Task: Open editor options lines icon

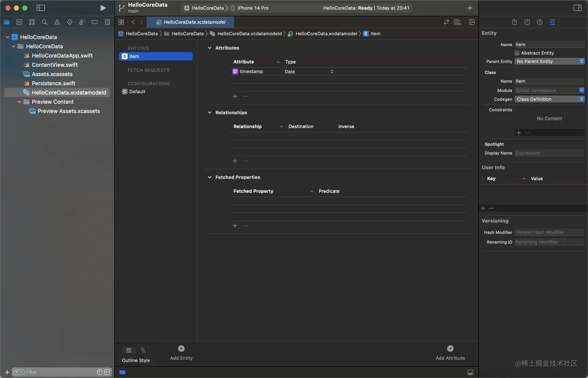Action: 457,22
